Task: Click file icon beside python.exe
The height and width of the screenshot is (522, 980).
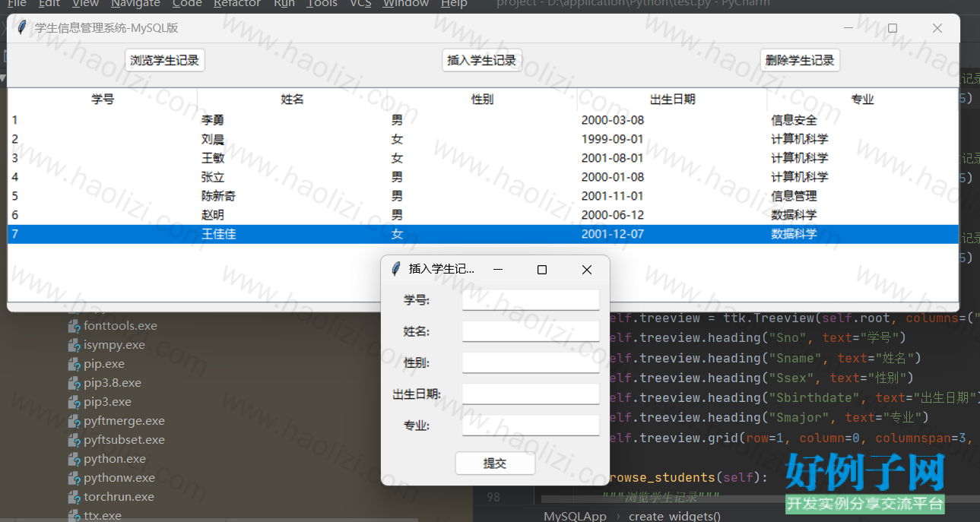Action: coord(74,459)
